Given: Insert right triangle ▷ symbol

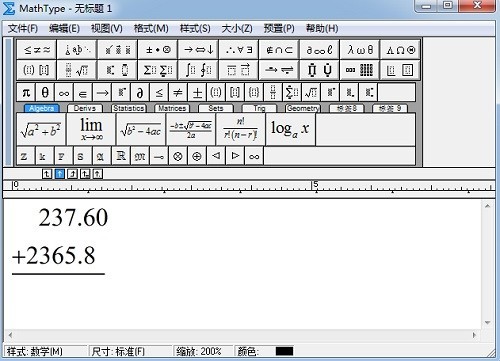Looking at the screenshot, I should (x=235, y=156).
